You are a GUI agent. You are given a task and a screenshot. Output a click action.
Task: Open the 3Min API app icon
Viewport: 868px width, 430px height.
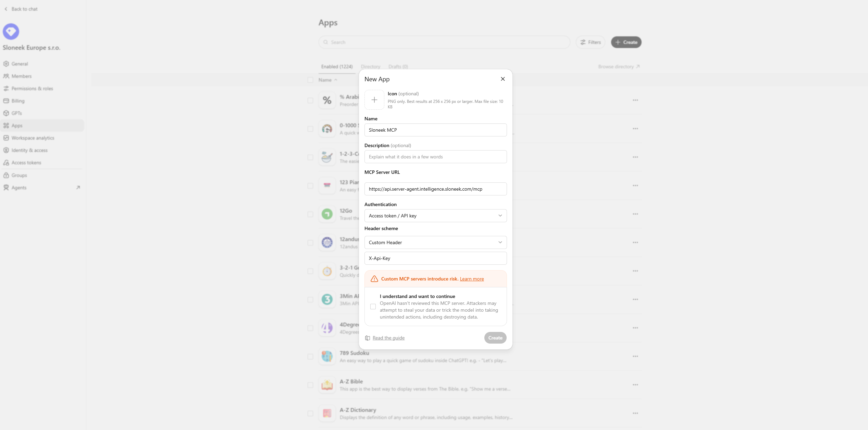pos(327,299)
